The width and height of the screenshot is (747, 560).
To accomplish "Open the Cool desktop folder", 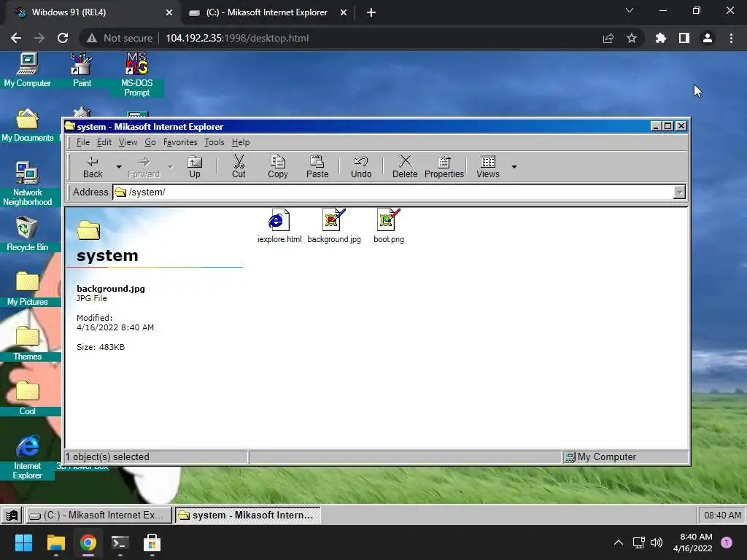I will 27,398.
